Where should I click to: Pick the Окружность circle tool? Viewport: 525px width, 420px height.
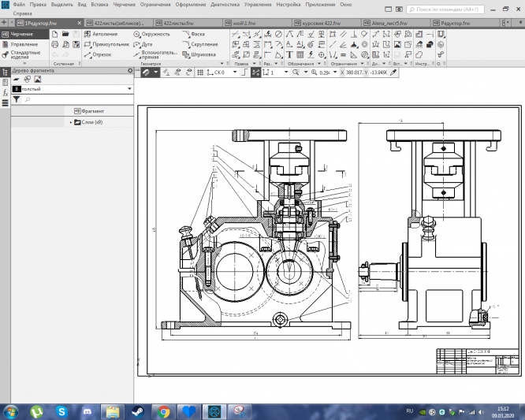pos(151,35)
